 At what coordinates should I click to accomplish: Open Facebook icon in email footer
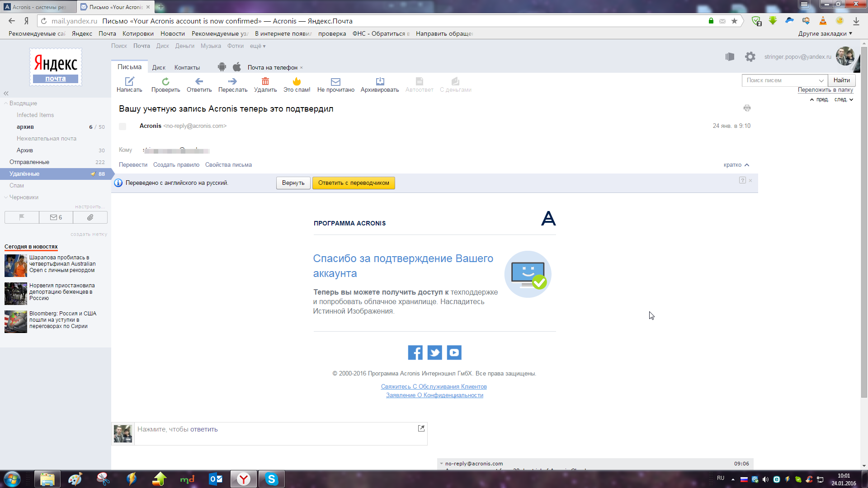point(415,352)
